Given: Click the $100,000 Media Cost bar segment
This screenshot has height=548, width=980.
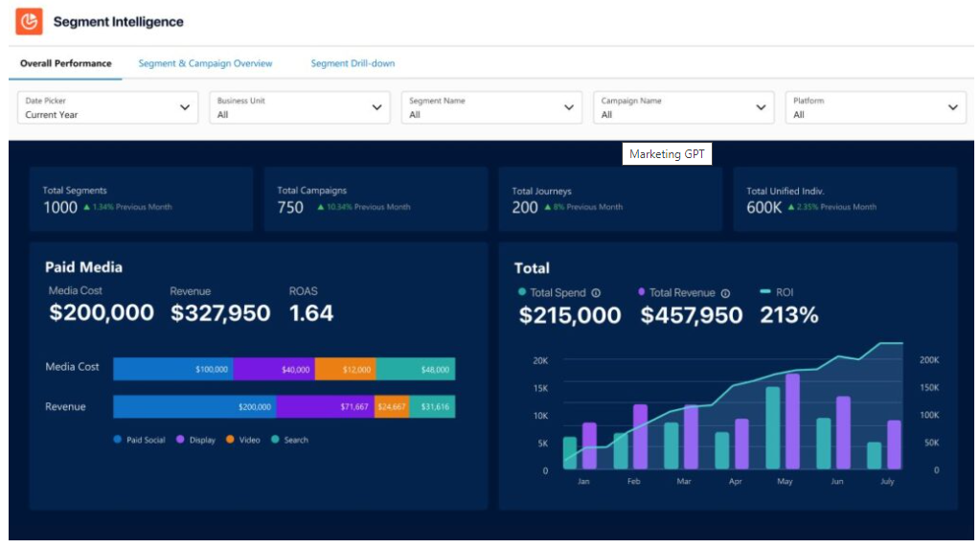Looking at the screenshot, I should [173, 369].
